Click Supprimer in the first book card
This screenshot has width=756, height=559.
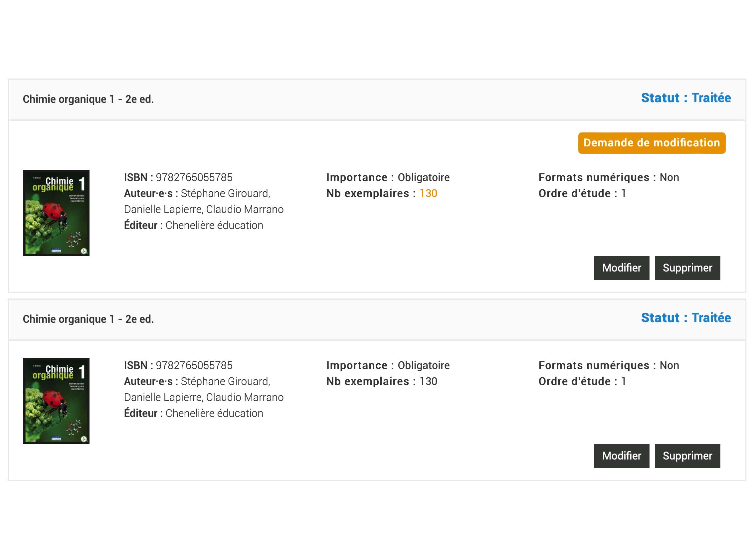687,268
